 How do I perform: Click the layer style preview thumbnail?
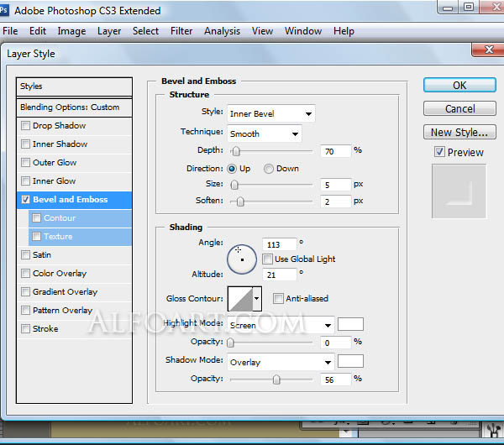pos(459,191)
